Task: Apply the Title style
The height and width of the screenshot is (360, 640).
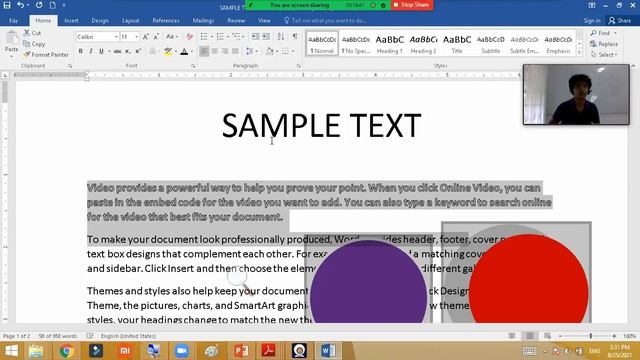Action: pos(457,43)
